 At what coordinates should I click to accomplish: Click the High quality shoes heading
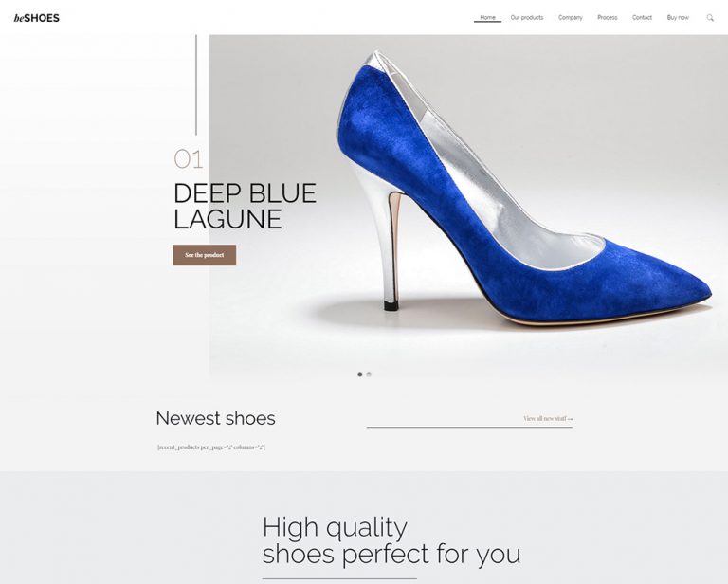point(391,540)
